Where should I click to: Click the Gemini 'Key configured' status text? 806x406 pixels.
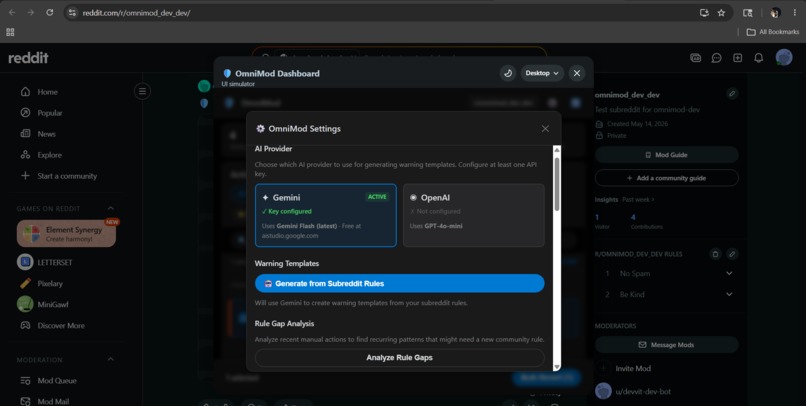point(287,211)
